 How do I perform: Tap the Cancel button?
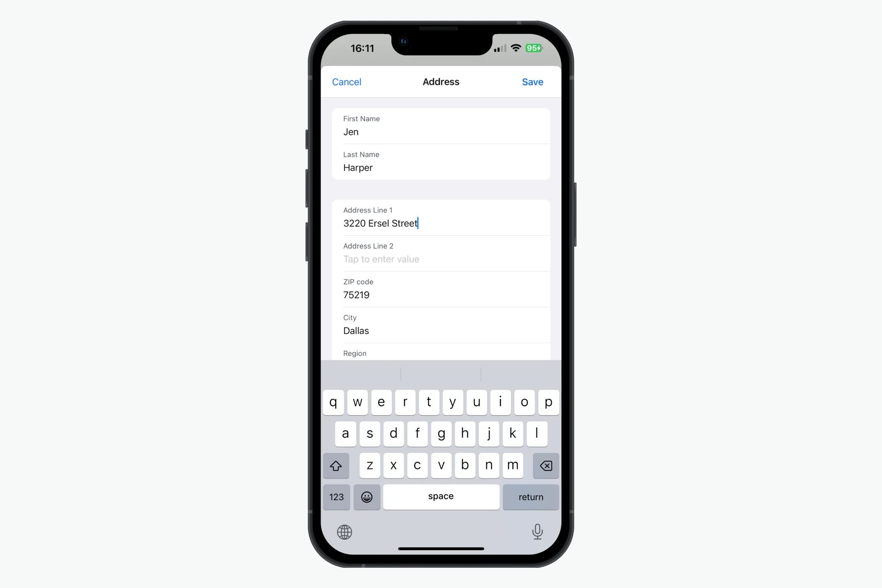(x=346, y=81)
